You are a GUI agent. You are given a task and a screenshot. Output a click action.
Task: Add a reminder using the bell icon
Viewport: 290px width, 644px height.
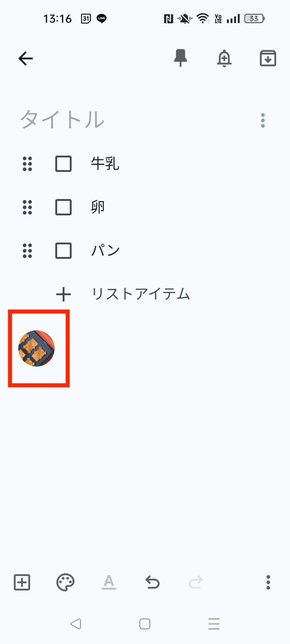[x=224, y=58]
